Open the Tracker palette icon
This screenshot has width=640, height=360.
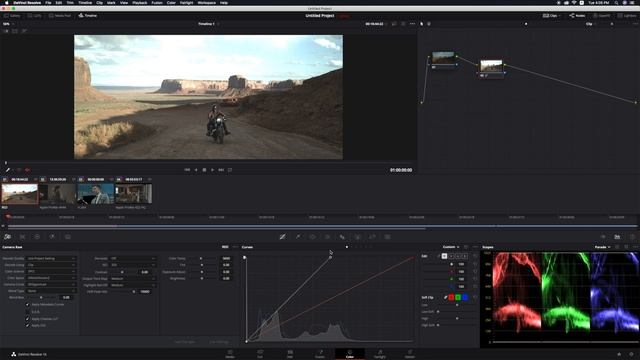coord(327,237)
